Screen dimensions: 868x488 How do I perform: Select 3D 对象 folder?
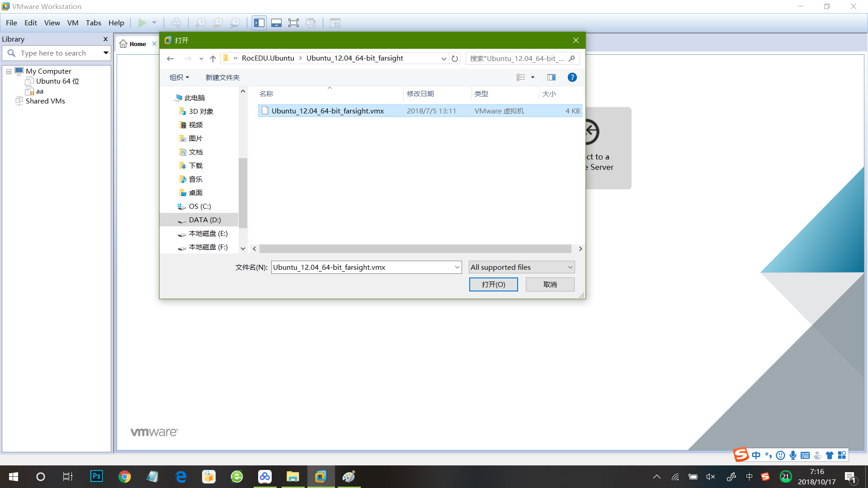point(201,112)
